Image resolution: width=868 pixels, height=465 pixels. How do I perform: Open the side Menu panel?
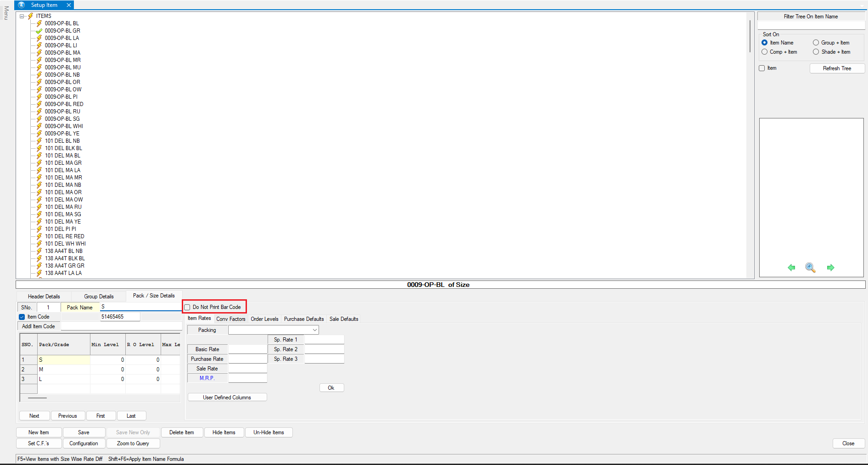6,13
